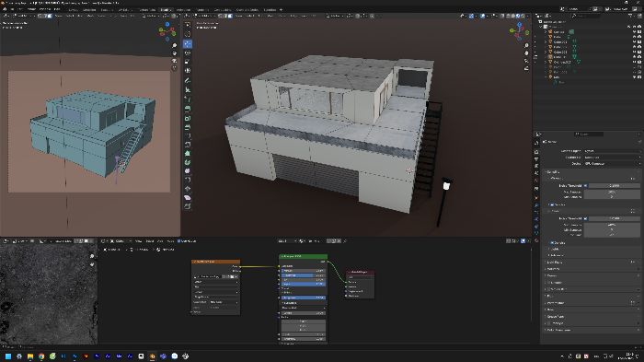
Task: Switch to the Layout workspace tab
Action: click(x=74, y=9)
